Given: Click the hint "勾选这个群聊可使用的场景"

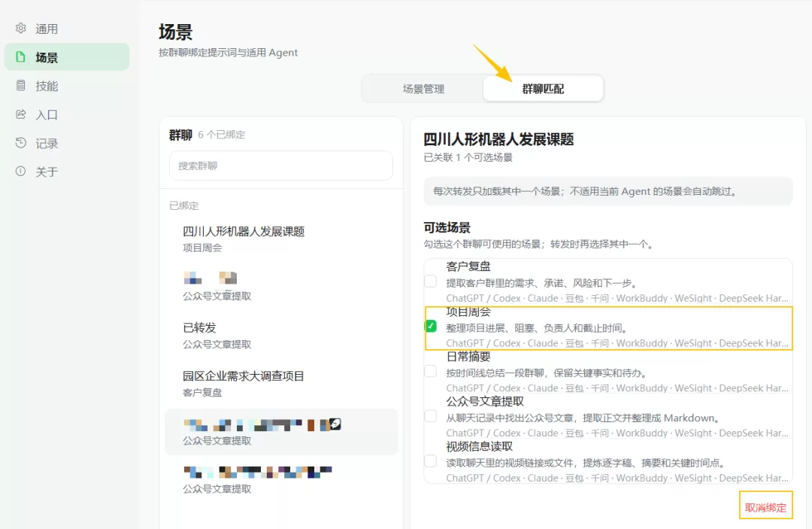Looking at the screenshot, I should (538, 244).
